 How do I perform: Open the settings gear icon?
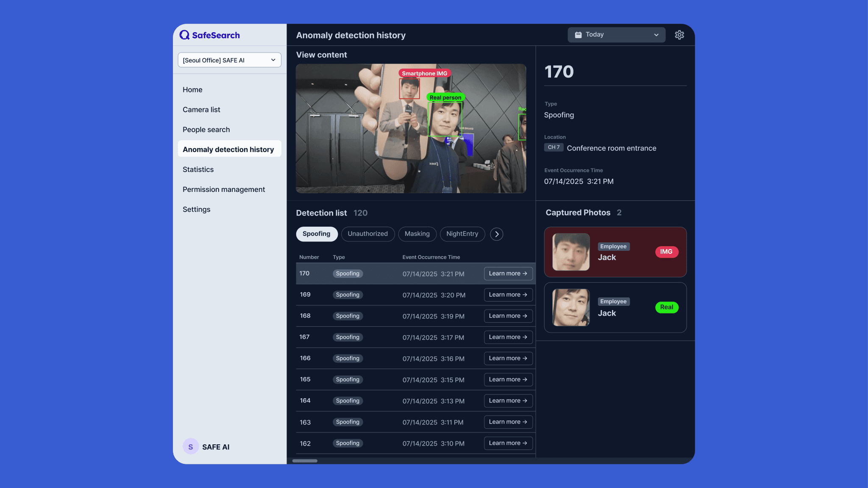point(679,35)
